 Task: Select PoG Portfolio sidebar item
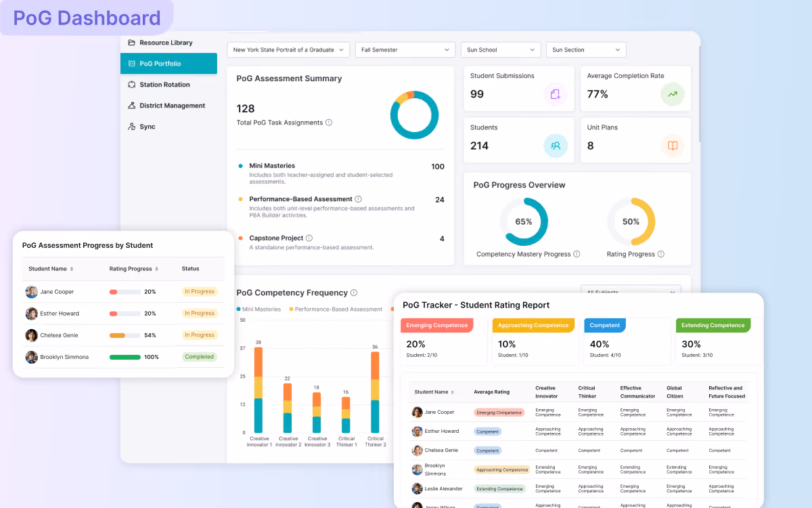click(168, 64)
